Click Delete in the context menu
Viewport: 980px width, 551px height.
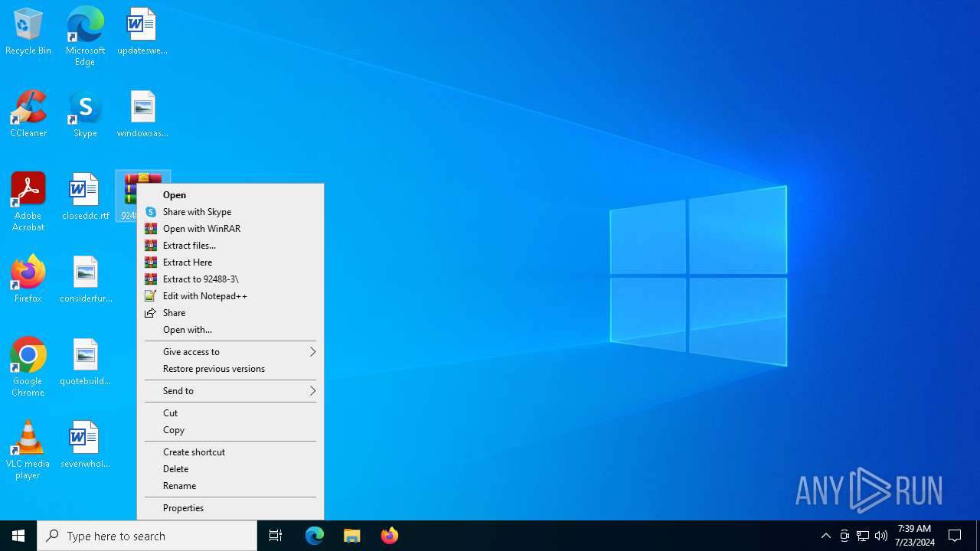point(230,469)
